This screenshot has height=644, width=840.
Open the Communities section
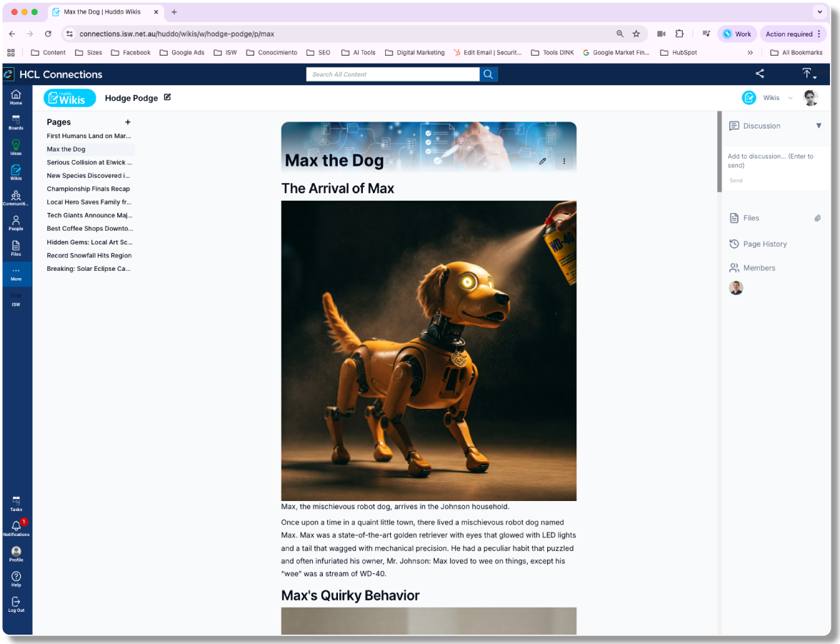point(16,198)
